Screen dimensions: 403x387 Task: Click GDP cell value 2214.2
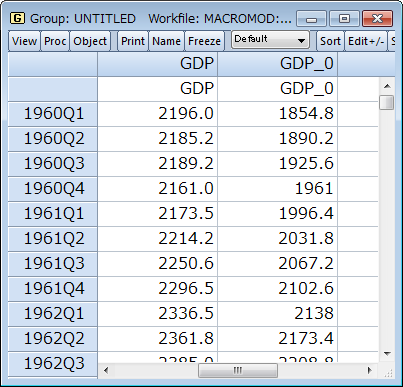pos(157,239)
